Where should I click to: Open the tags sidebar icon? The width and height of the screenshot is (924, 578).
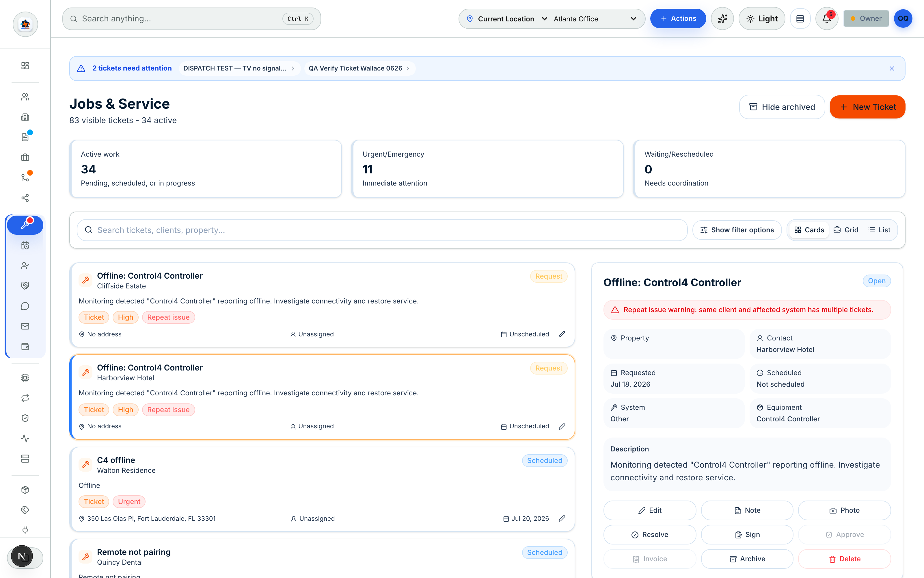pos(25,510)
